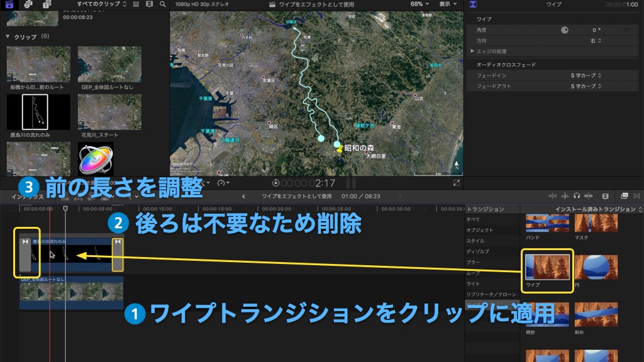Screen dimensions: 644x362
Task: Open the Titles and Generators sidebar
Action: [47, 4]
